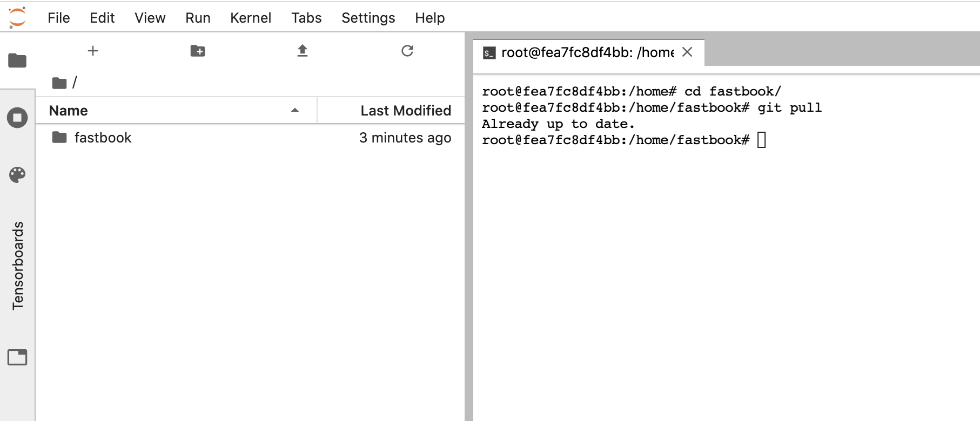Refresh the file list

tap(407, 51)
